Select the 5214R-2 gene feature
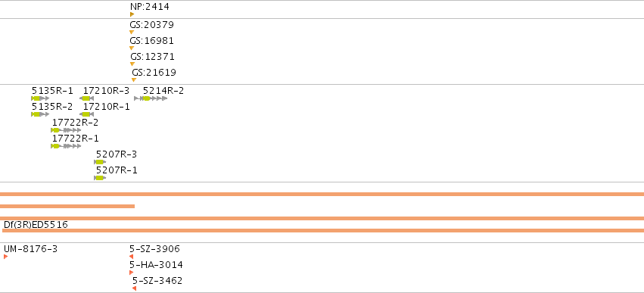 [151, 98]
